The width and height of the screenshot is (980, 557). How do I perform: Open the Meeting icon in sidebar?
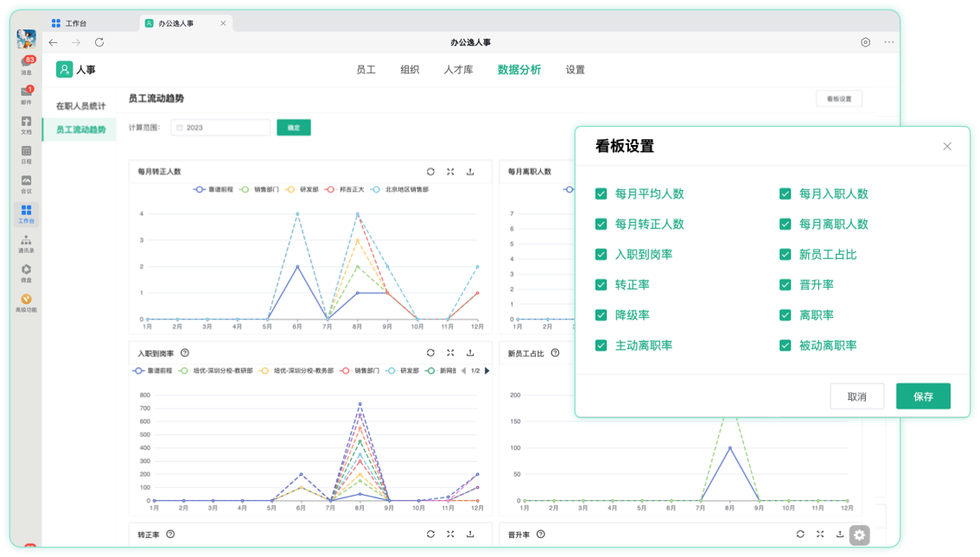point(26,184)
